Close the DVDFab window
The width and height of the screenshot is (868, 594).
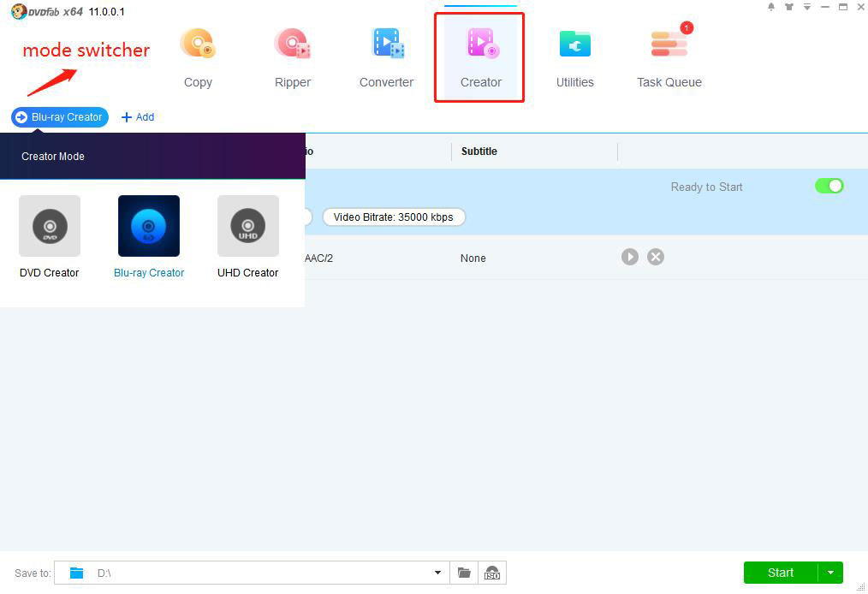pos(860,7)
